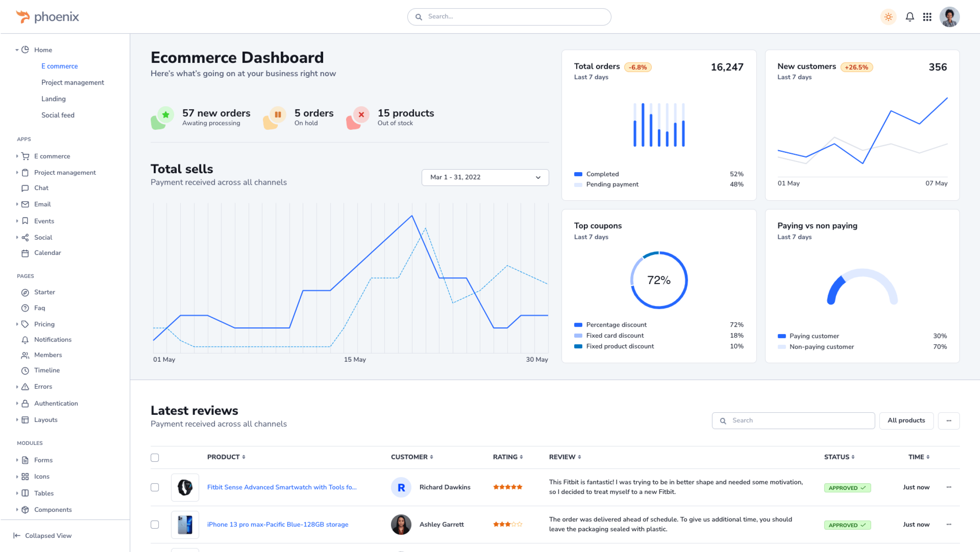The height and width of the screenshot is (552, 980).
Task: Go to Social feed in Home submenu
Action: (58, 115)
